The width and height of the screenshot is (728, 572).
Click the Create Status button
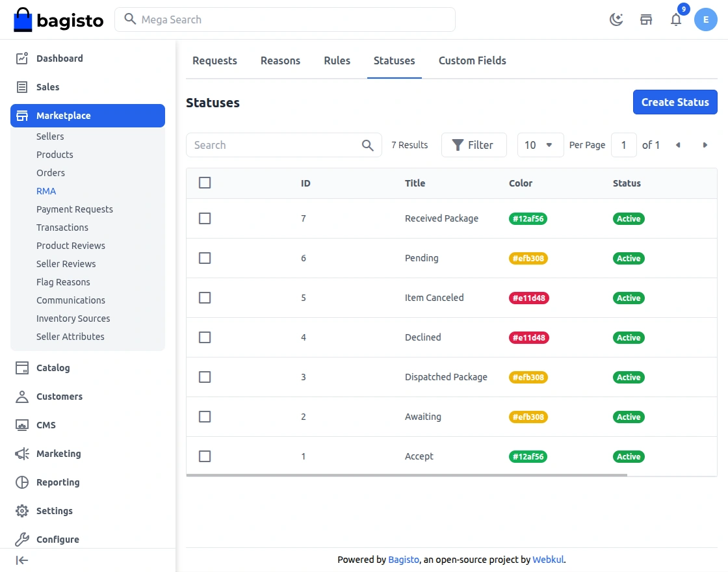pos(675,102)
